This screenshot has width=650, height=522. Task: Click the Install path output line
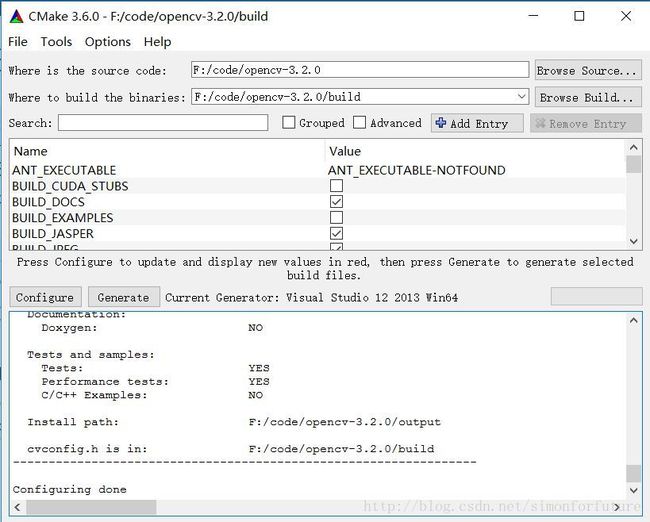click(234, 422)
